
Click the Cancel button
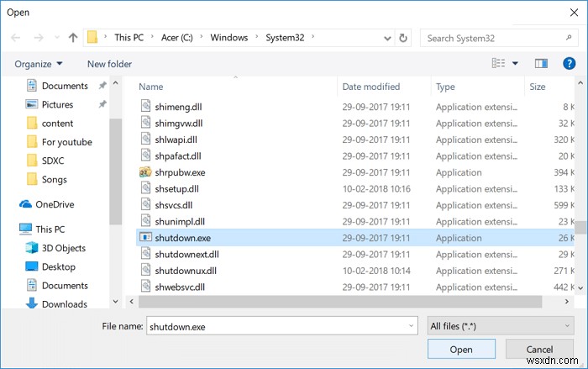(x=538, y=349)
